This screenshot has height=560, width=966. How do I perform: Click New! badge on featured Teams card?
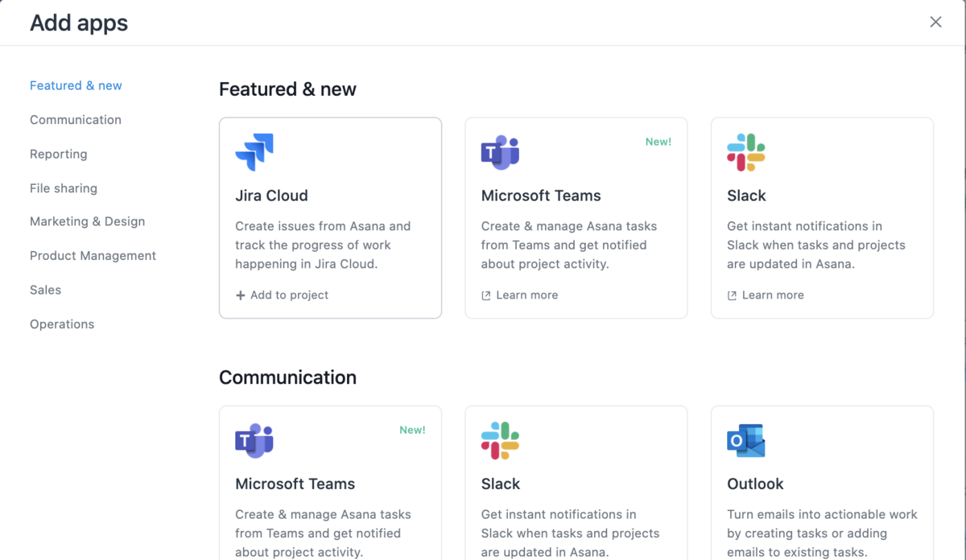pyautogui.click(x=658, y=142)
